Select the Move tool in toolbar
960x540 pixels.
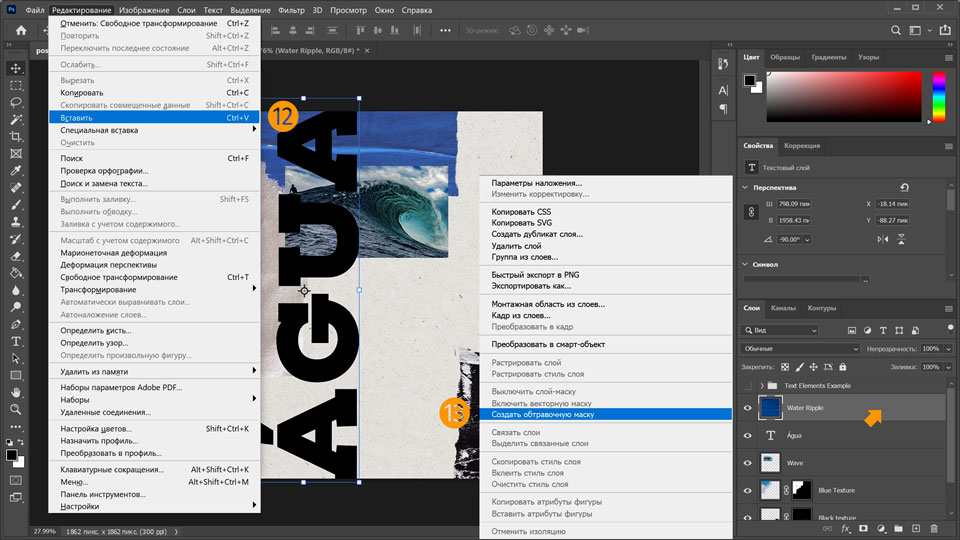[16, 68]
